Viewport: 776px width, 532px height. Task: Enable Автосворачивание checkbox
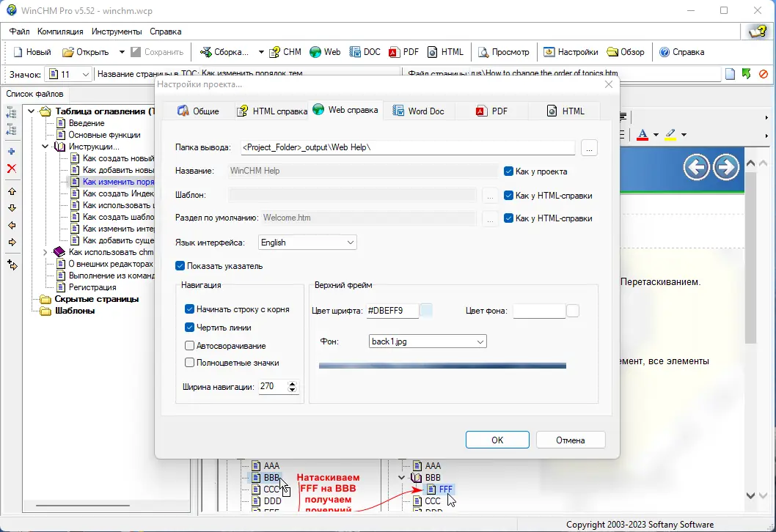tap(189, 346)
